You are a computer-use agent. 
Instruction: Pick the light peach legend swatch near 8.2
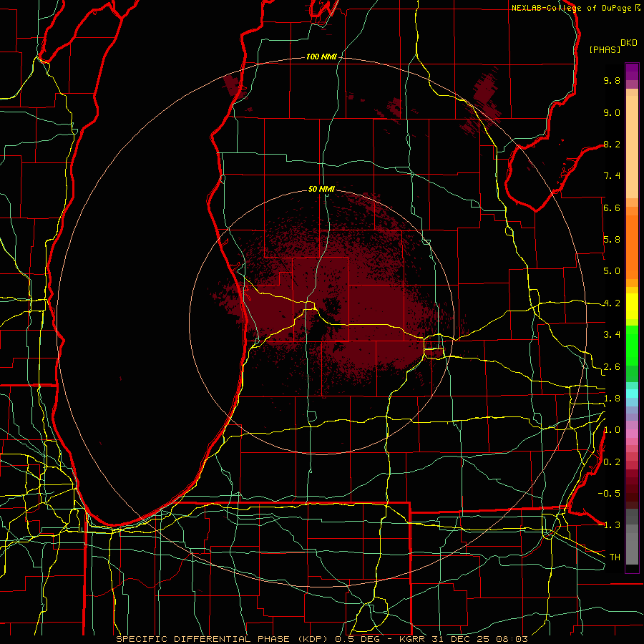point(632,147)
